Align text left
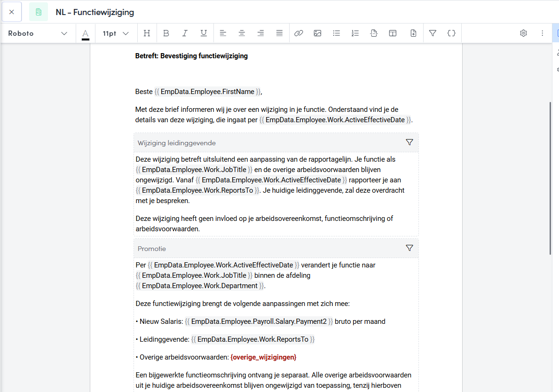This screenshot has height=392, width=559. [x=223, y=33]
